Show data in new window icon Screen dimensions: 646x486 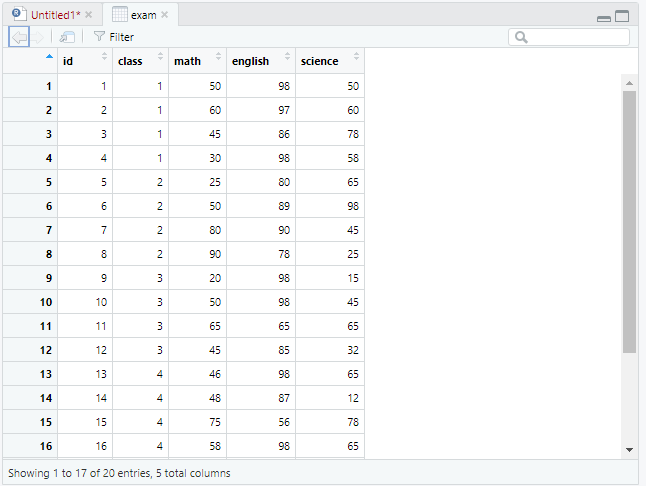(67, 37)
